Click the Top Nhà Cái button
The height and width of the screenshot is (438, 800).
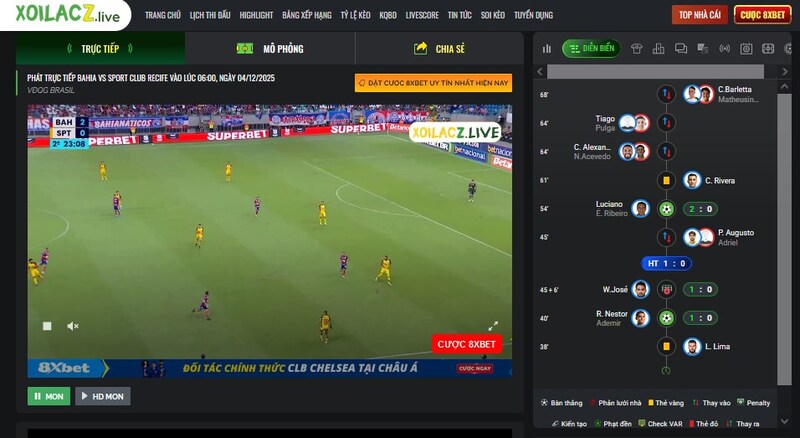(x=699, y=15)
